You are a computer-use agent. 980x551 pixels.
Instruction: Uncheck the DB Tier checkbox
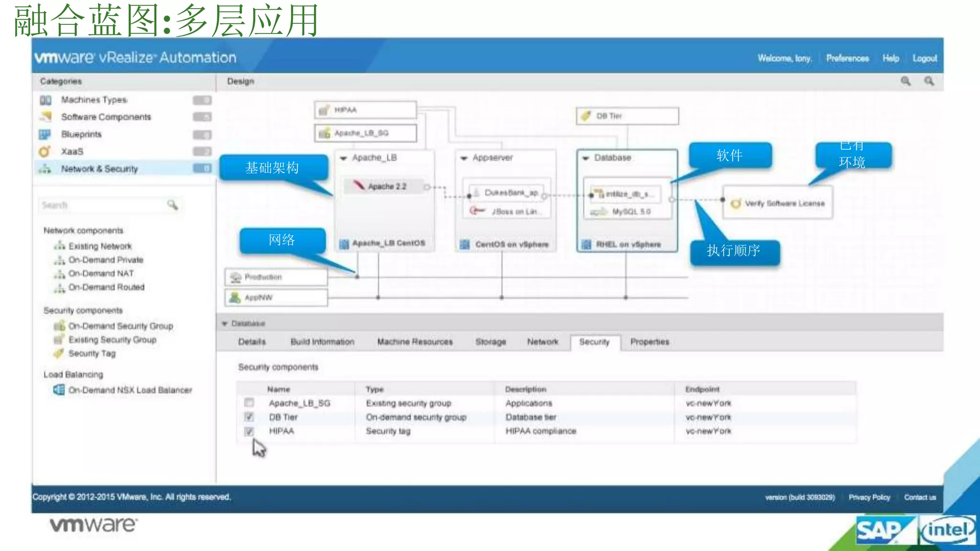click(249, 417)
